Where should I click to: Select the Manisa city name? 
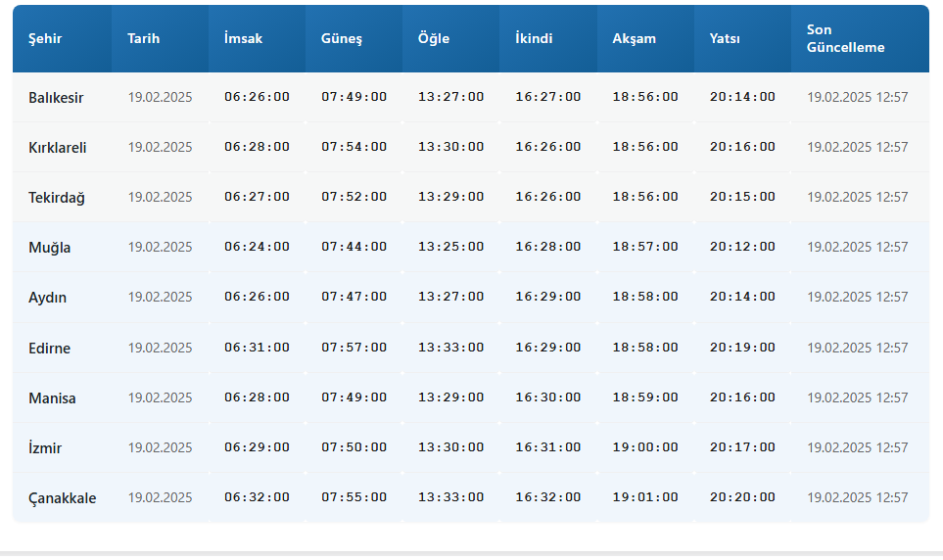click(x=52, y=398)
